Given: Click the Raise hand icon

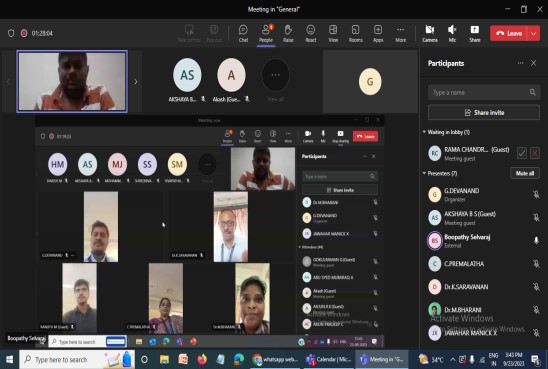Looking at the screenshot, I should (288, 33).
